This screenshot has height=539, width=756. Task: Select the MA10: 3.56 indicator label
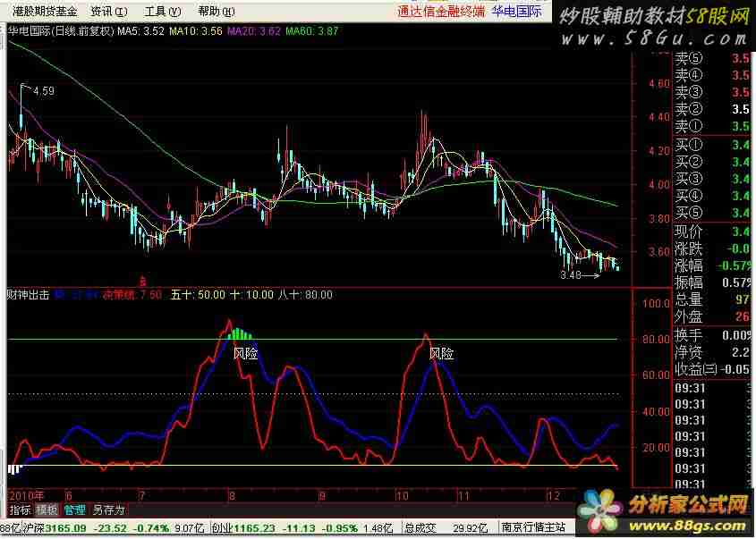[196, 31]
